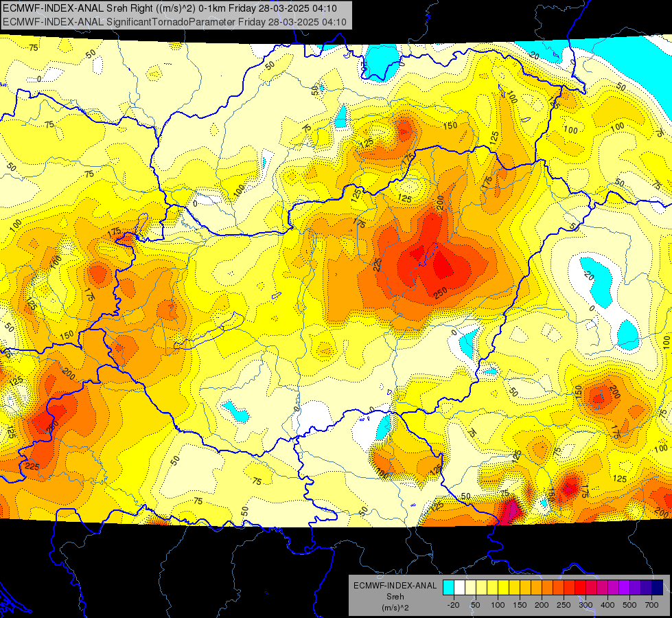Select the 'SignificantTornadoParameter' title line
This screenshot has width=672, height=618.
click(174, 22)
